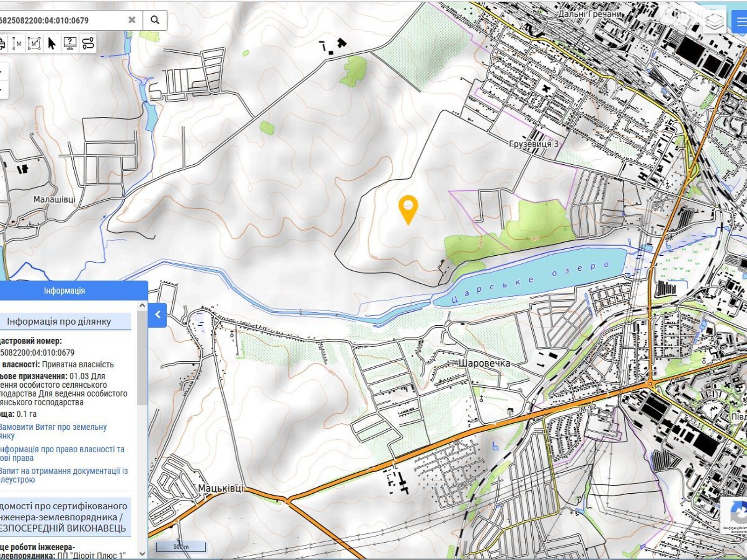Image resolution: width=747 pixels, height=560 pixels.
Task: Open the help monitor question-mark tool
Action: click(x=70, y=43)
